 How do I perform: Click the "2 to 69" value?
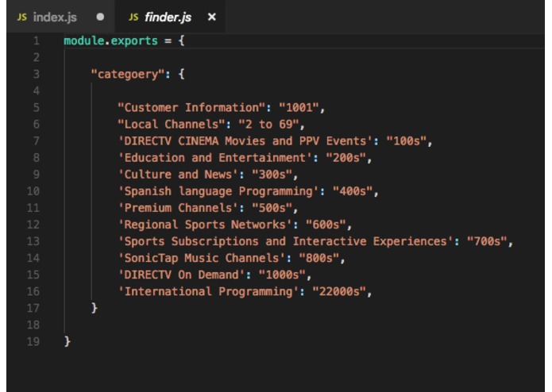coord(269,125)
